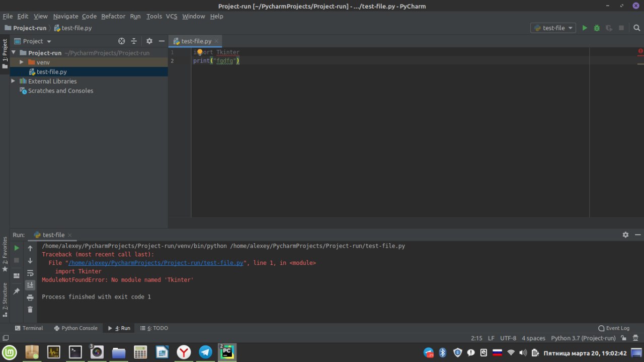Open the Project panel settings gear

[149, 41]
